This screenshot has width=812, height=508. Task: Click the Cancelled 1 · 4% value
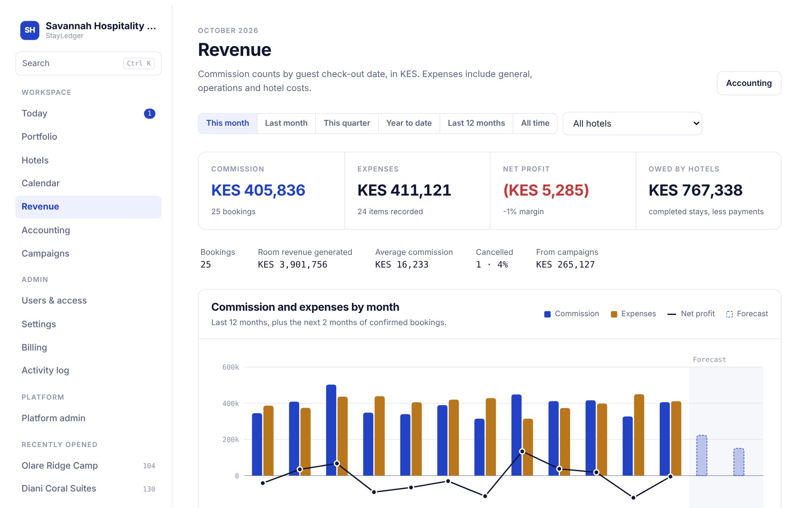pos(492,265)
